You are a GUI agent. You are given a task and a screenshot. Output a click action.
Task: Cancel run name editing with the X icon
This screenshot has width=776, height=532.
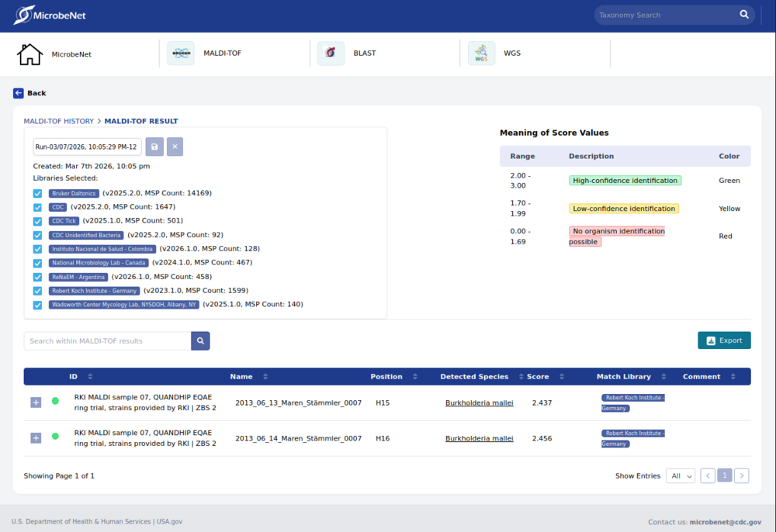click(175, 147)
